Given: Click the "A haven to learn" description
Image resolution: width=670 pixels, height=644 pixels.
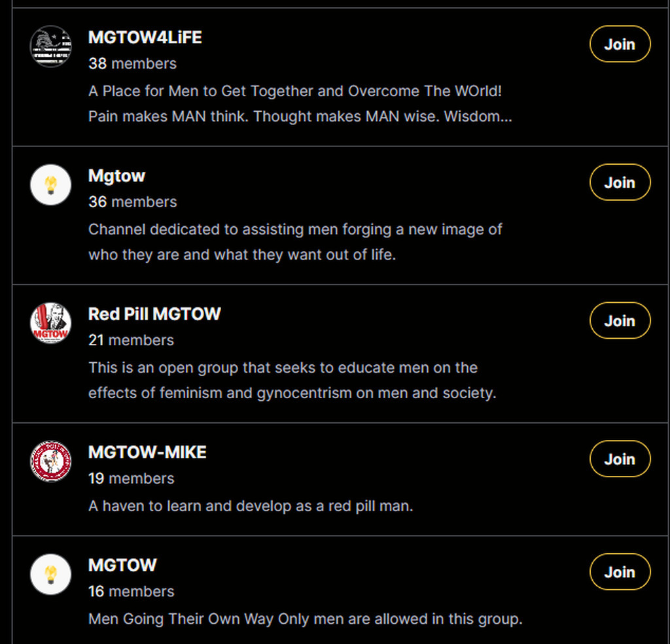Looking at the screenshot, I should coord(251,505).
